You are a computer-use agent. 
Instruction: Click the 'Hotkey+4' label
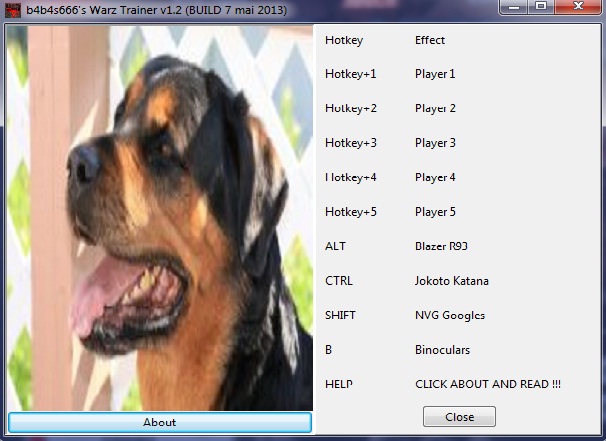(x=351, y=177)
